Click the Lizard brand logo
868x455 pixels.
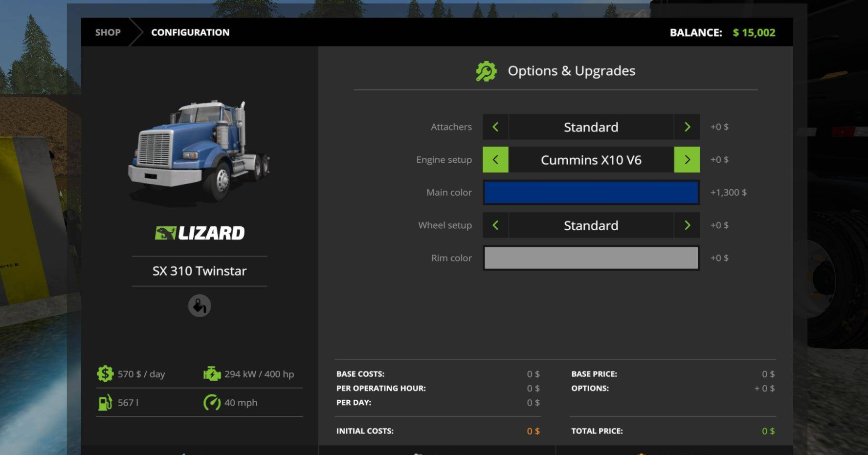(200, 233)
